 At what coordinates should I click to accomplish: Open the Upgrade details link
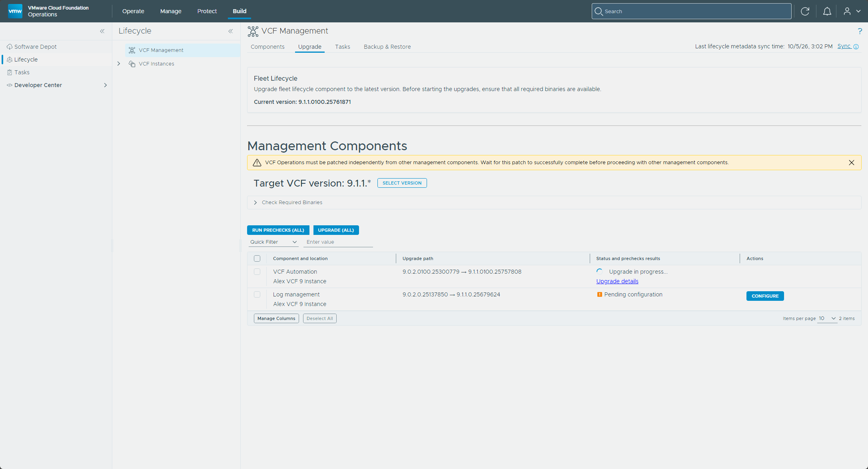[617, 281]
